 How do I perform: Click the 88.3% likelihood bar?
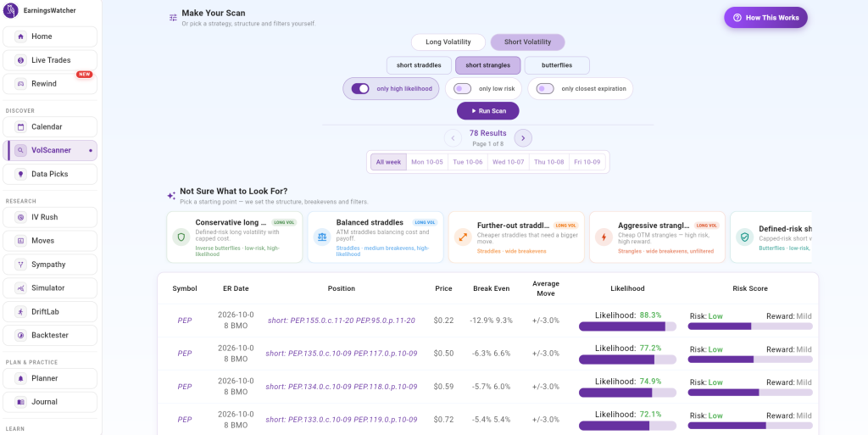coord(628,326)
